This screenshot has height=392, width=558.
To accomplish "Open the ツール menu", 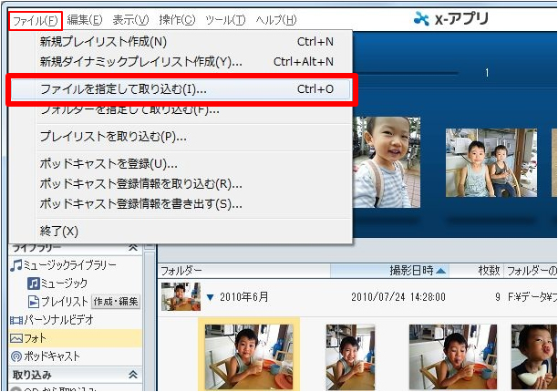I will 224,19.
